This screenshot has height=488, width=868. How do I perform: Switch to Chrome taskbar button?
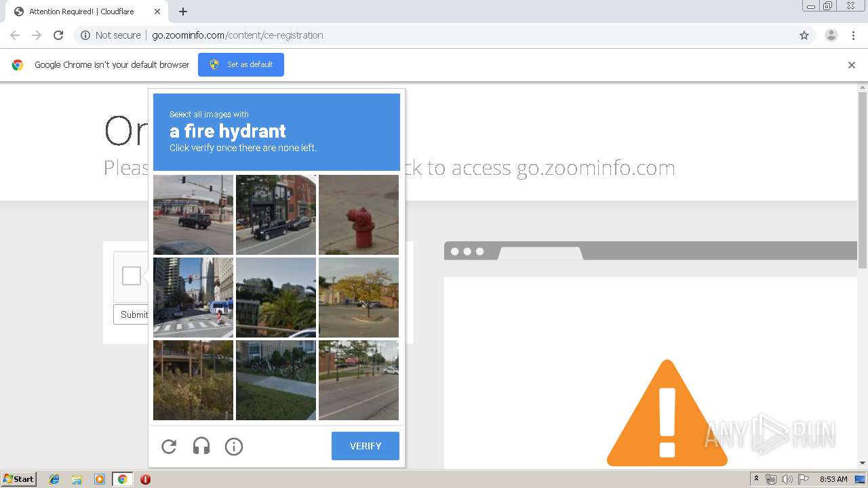[122, 479]
